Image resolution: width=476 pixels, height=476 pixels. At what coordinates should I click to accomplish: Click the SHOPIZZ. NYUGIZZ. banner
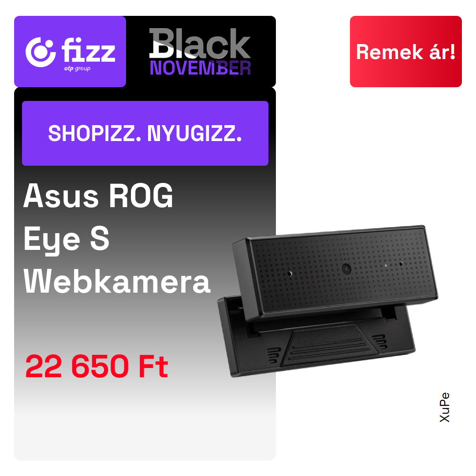point(145,133)
